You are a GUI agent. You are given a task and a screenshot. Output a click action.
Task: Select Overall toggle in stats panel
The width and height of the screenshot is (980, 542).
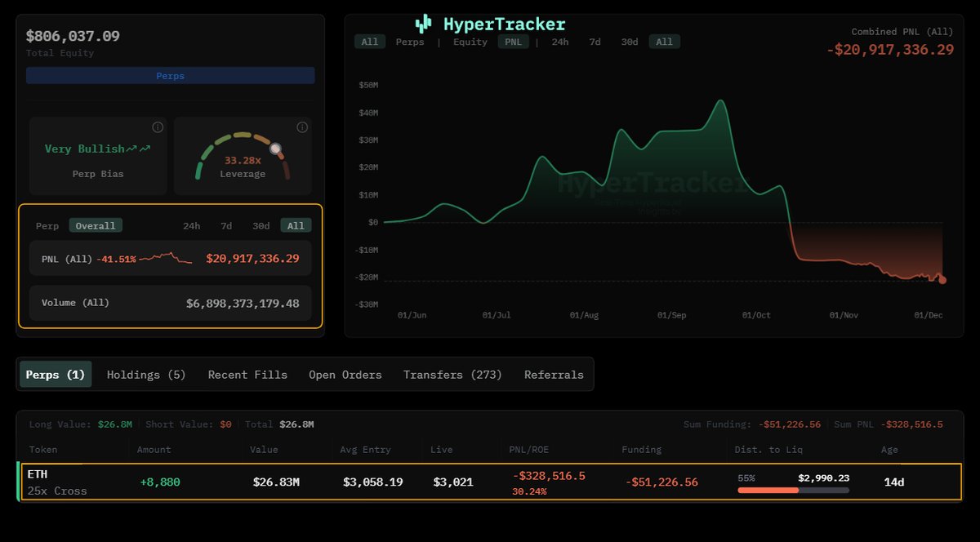[96, 226]
